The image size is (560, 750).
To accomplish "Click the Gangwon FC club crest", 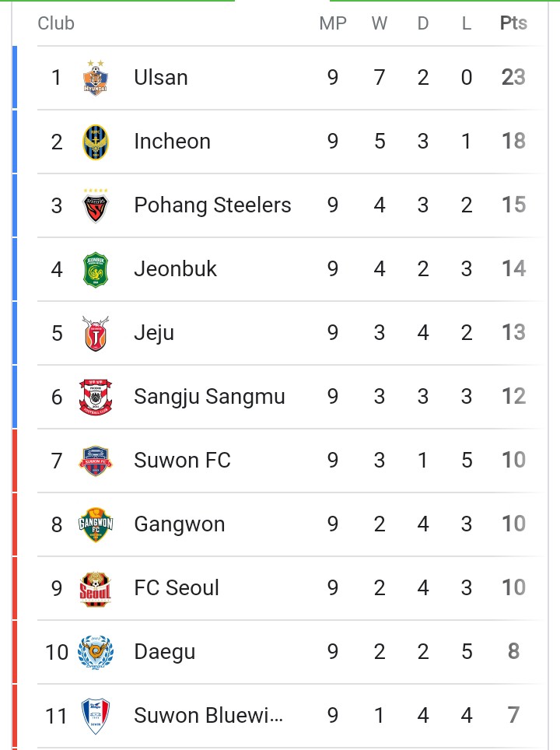I will point(96,524).
